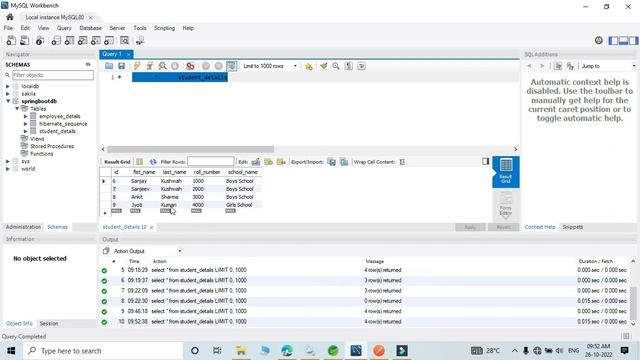Toggle continue-on-error for script execution
Viewport: 640px width, 360px height.
(190, 66)
